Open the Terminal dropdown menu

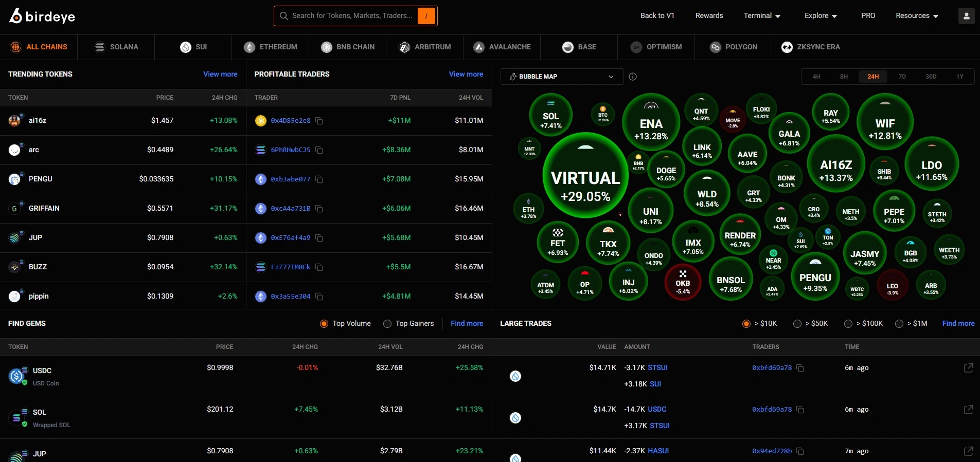[x=762, y=16]
